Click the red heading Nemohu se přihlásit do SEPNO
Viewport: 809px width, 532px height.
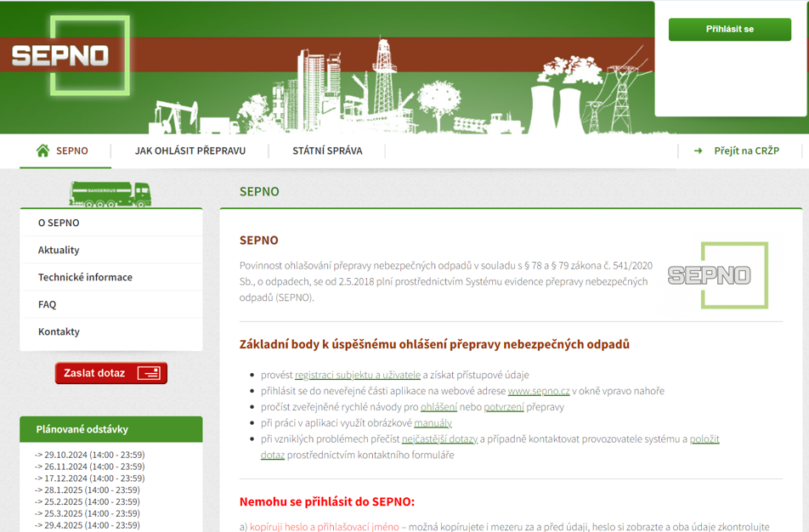[327, 501]
